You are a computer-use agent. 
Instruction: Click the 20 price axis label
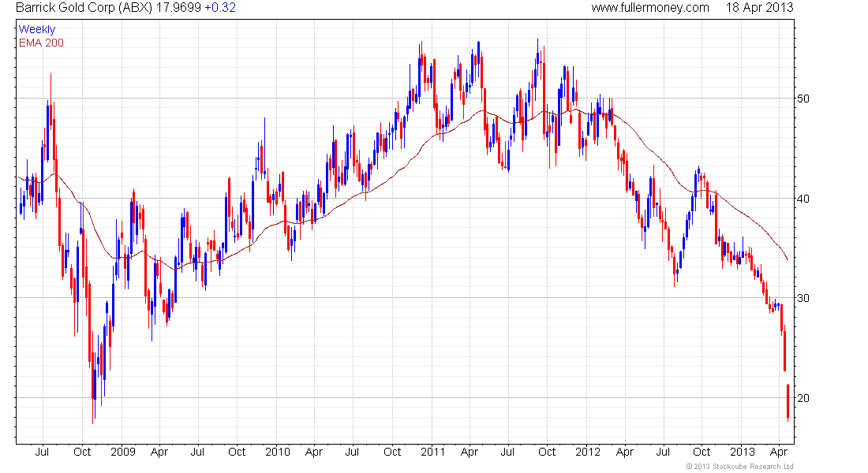(x=803, y=398)
